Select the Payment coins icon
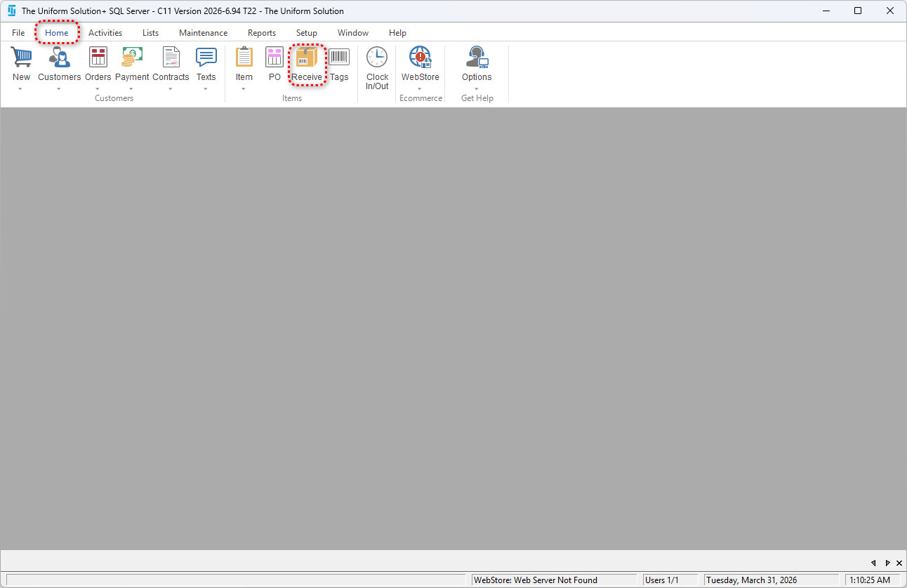This screenshot has height=588, width=907. coord(132,58)
